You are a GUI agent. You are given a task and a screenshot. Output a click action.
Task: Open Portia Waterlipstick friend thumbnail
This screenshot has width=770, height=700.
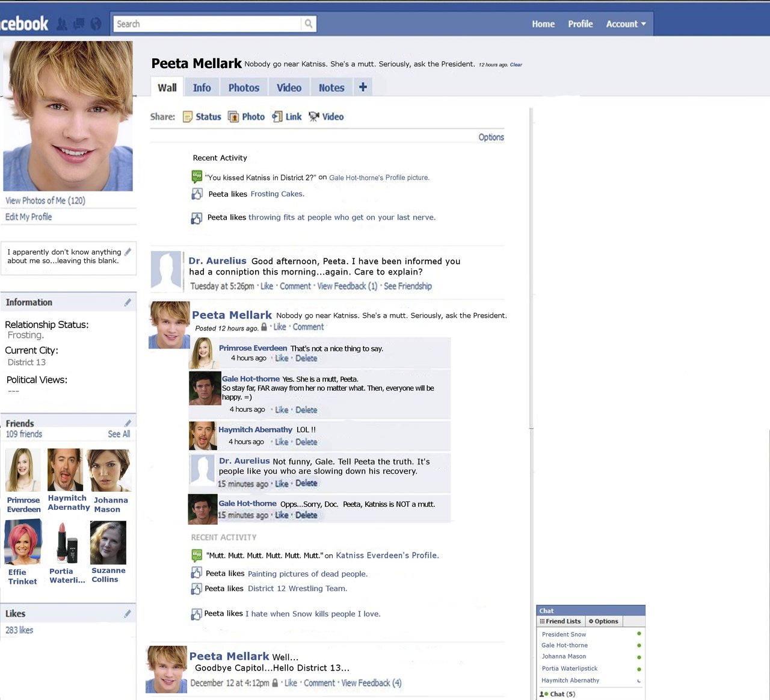tap(67, 543)
